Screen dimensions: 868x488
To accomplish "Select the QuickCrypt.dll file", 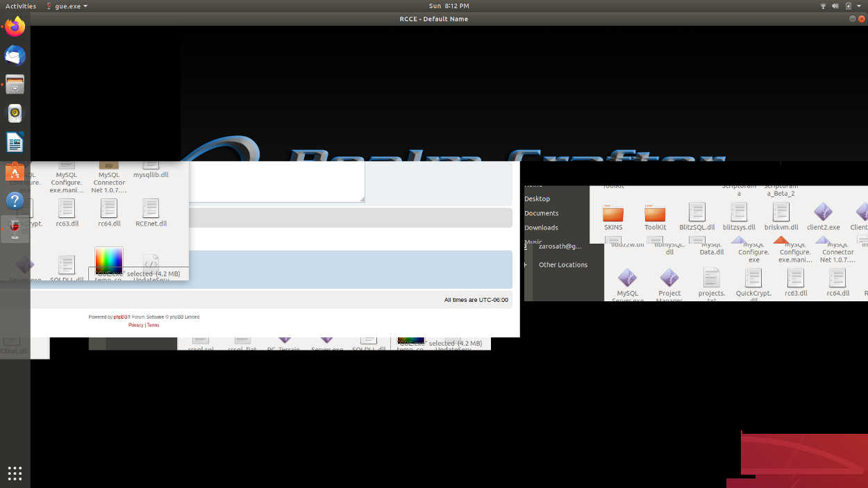I will (753, 284).
